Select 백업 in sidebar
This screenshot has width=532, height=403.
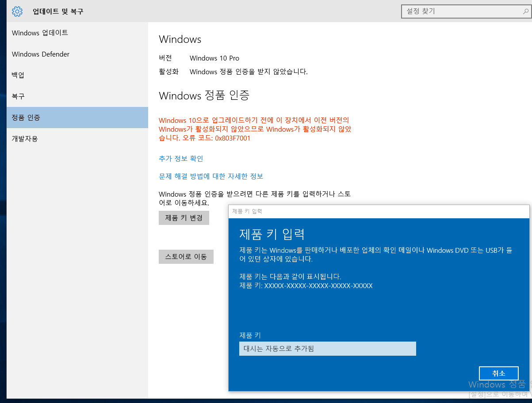(77, 75)
